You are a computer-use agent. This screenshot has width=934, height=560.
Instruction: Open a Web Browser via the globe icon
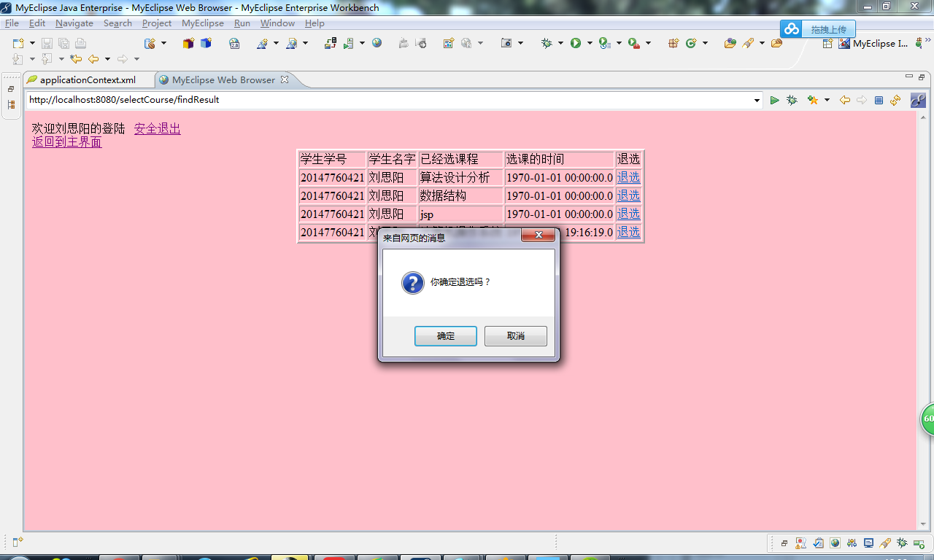pyautogui.click(x=377, y=43)
